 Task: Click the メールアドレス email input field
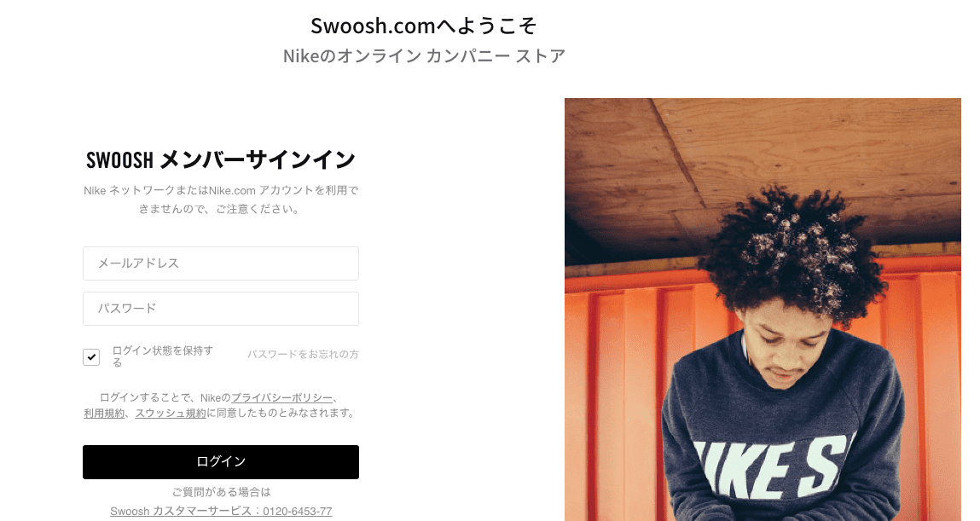pyautogui.click(x=221, y=263)
